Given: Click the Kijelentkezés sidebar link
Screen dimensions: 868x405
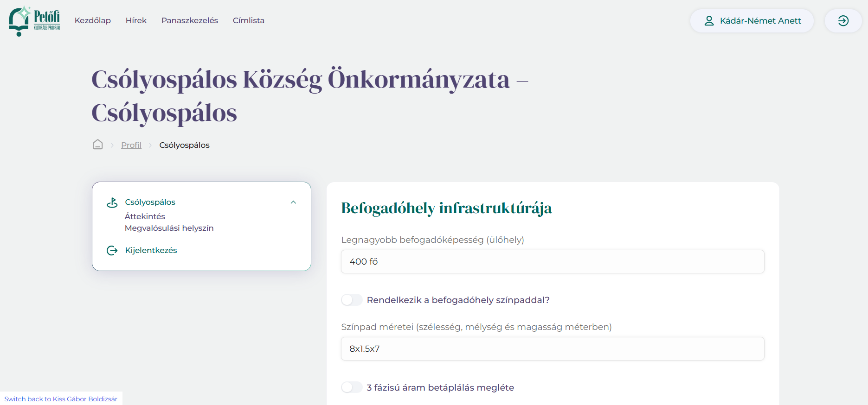Looking at the screenshot, I should [151, 250].
